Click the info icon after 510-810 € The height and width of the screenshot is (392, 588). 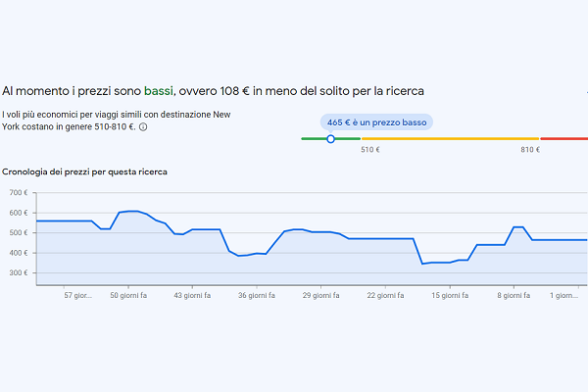click(x=143, y=126)
